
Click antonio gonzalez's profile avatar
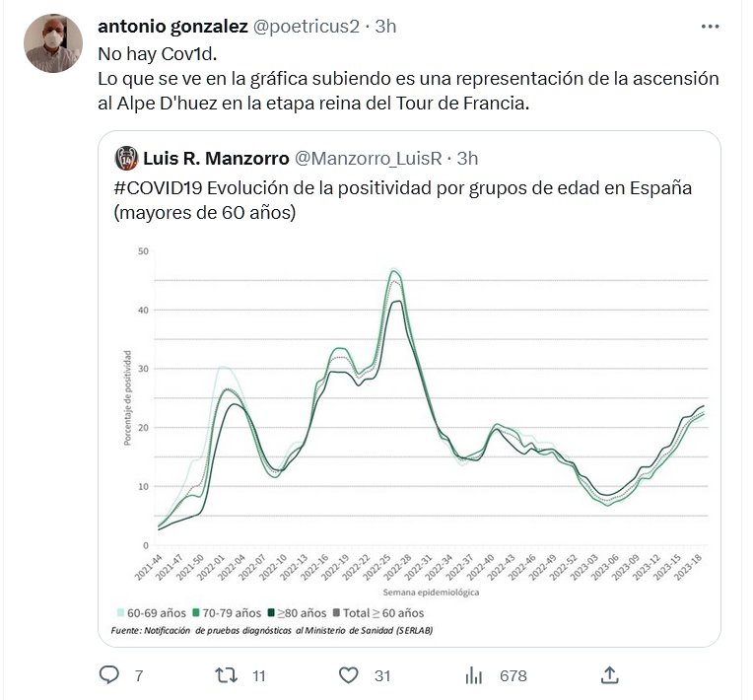tap(50, 42)
